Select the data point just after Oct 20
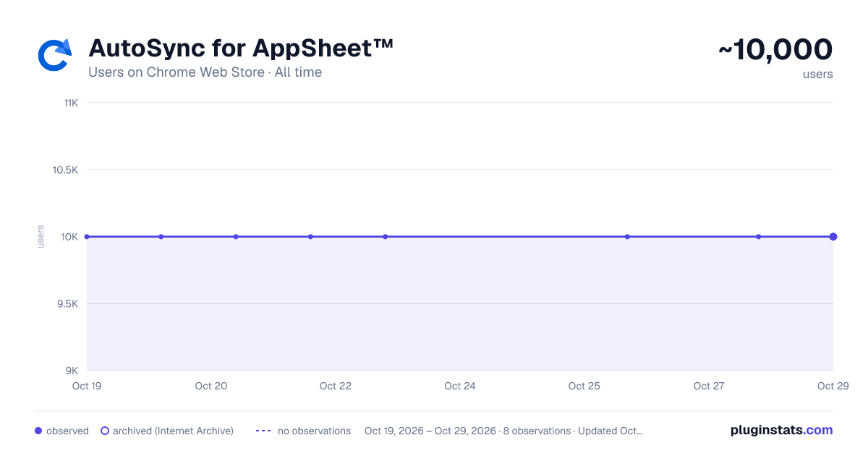 [x=236, y=237]
